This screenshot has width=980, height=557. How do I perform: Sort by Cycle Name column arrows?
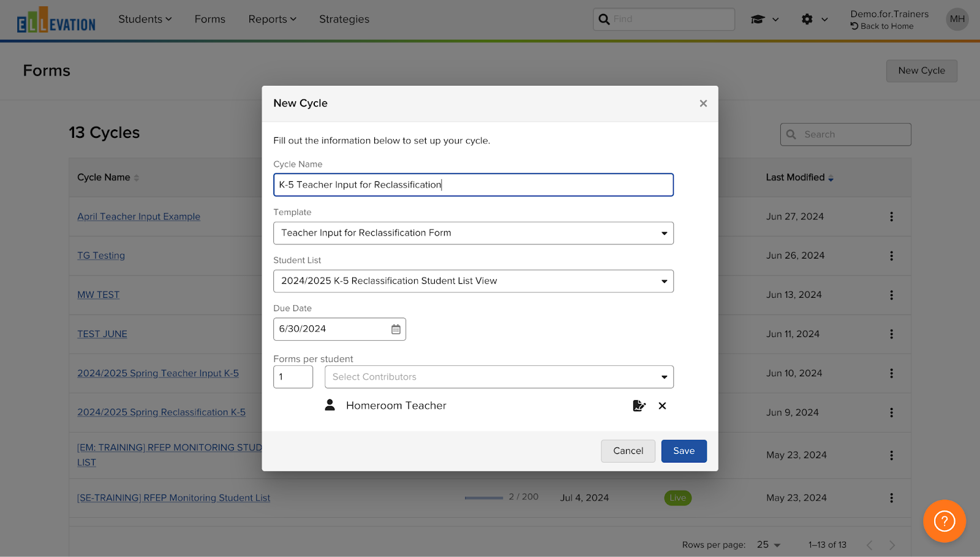tap(137, 178)
